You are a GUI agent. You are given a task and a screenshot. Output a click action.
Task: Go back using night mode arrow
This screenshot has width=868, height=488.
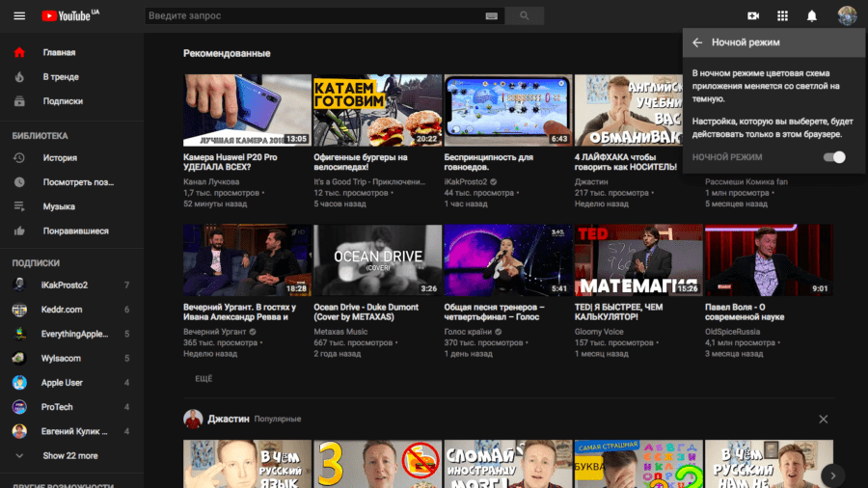(697, 42)
